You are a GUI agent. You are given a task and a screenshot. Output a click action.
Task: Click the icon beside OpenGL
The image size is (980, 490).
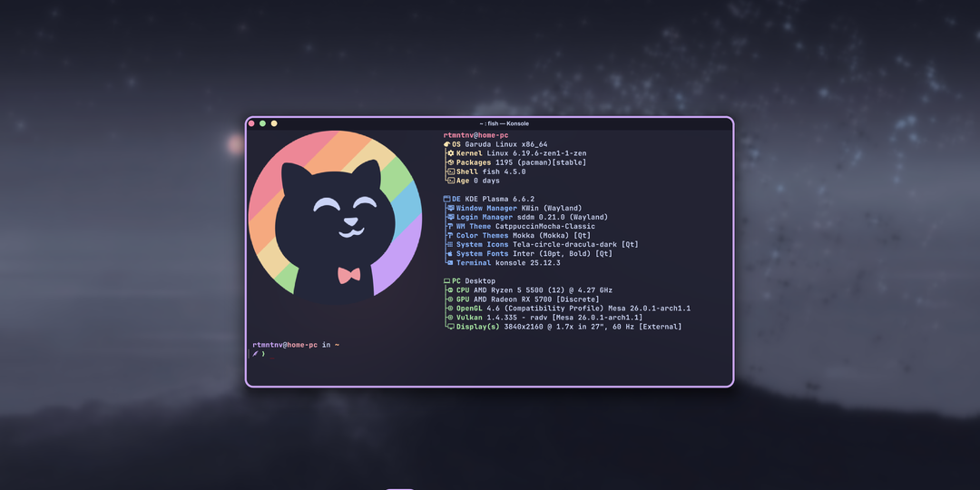click(x=451, y=309)
